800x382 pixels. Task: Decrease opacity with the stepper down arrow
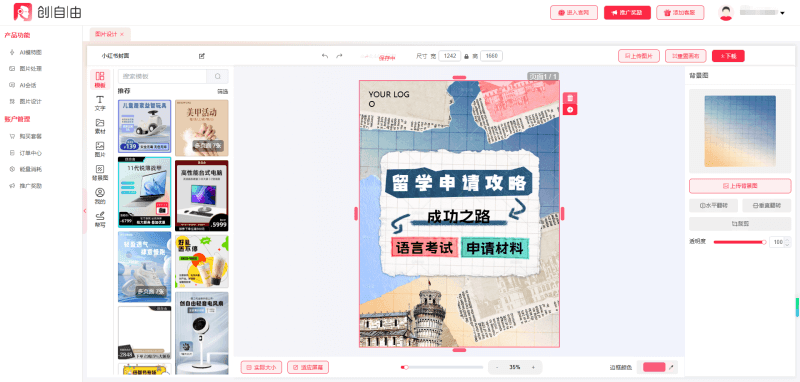point(788,245)
